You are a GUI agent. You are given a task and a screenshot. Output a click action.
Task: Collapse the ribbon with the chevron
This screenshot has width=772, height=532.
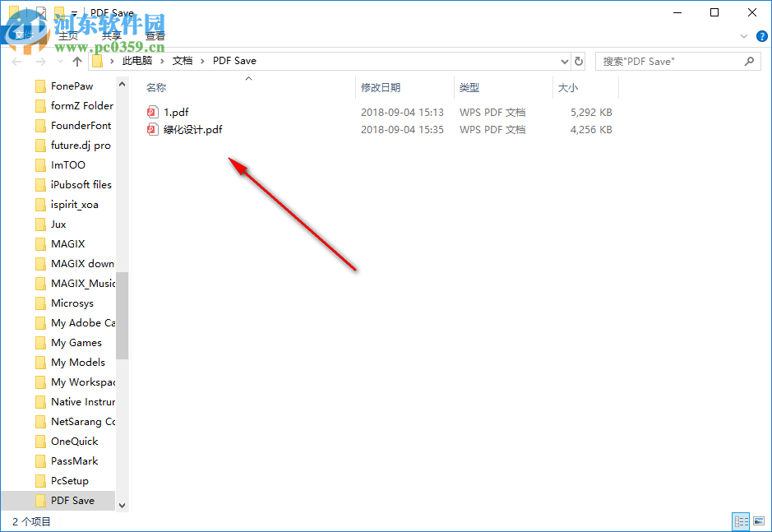(743, 36)
